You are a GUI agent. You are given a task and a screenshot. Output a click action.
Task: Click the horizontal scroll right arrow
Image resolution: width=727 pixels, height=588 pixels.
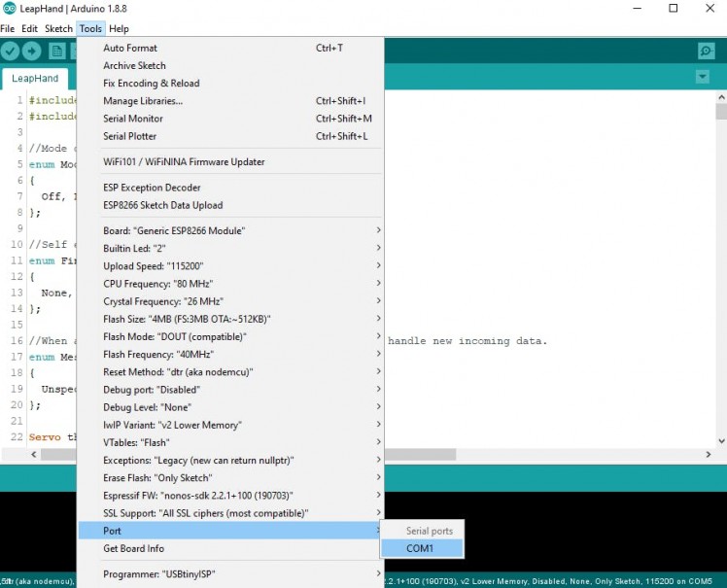[708, 455]
